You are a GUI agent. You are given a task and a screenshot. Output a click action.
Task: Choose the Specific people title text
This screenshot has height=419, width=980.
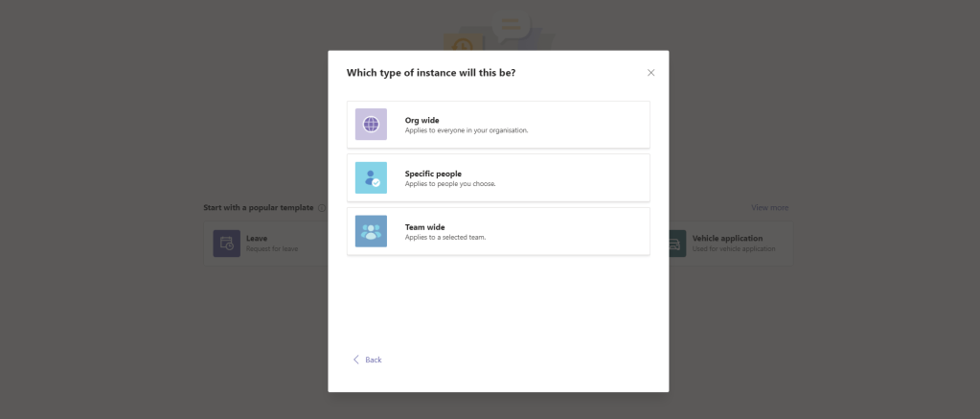[433, 174]
